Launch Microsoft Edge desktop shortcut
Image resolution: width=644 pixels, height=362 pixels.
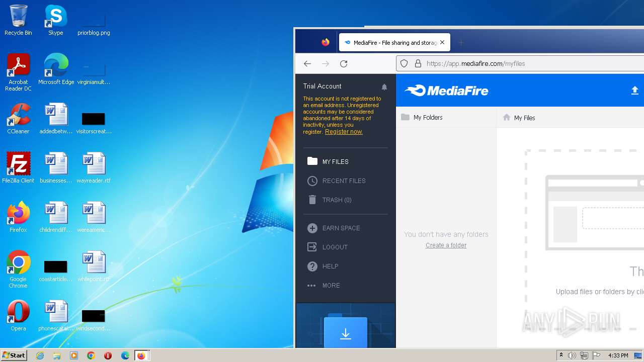pos(56,69)
